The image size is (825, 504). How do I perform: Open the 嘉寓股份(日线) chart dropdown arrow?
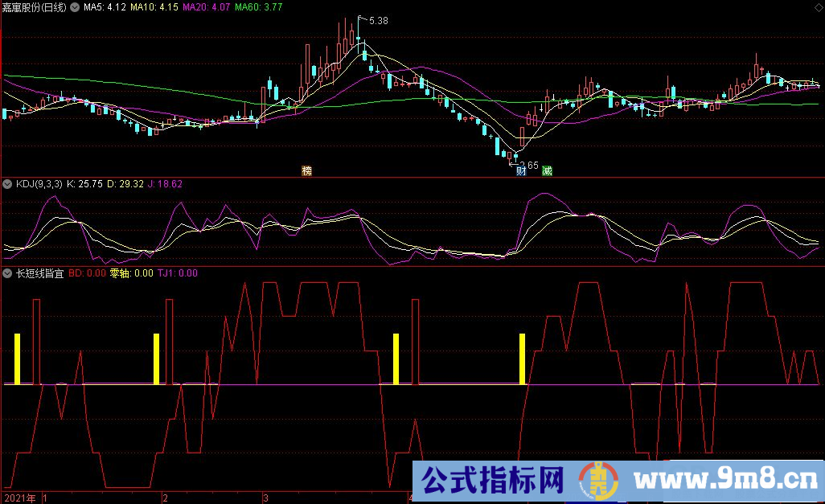click(x=76, y=7)
